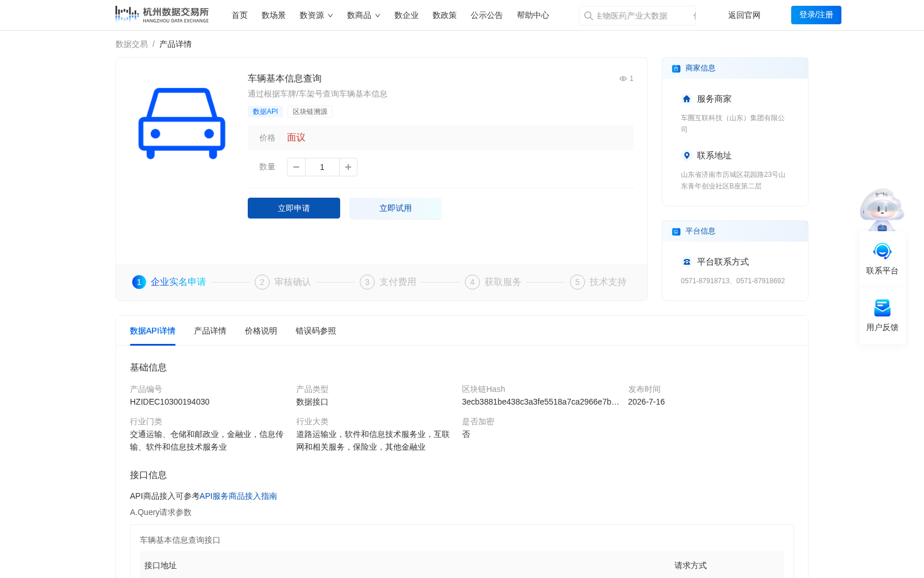Click the 联系地址 location pin icon
The width and height of the screenshot is (924, 578).
(687, 155)
